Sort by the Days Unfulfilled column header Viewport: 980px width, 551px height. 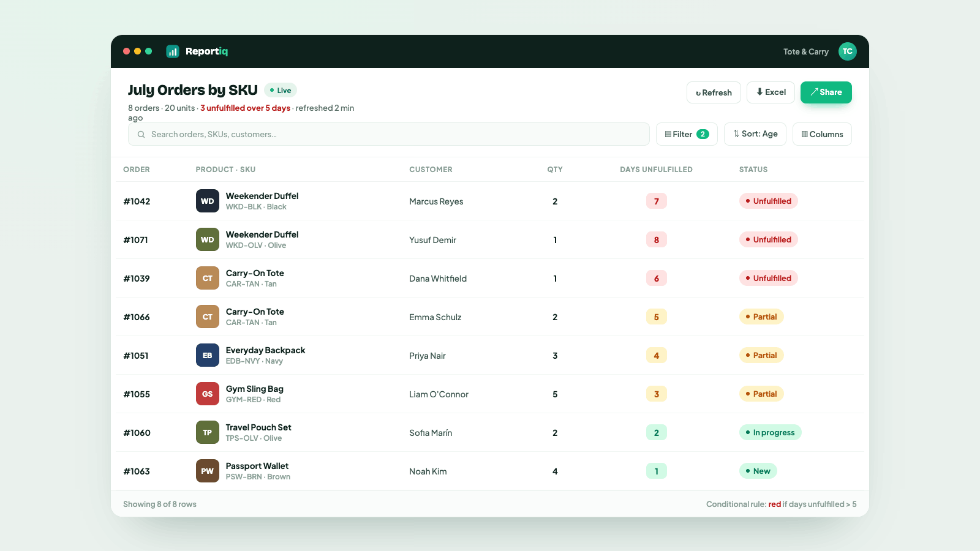tap(656, 170)
